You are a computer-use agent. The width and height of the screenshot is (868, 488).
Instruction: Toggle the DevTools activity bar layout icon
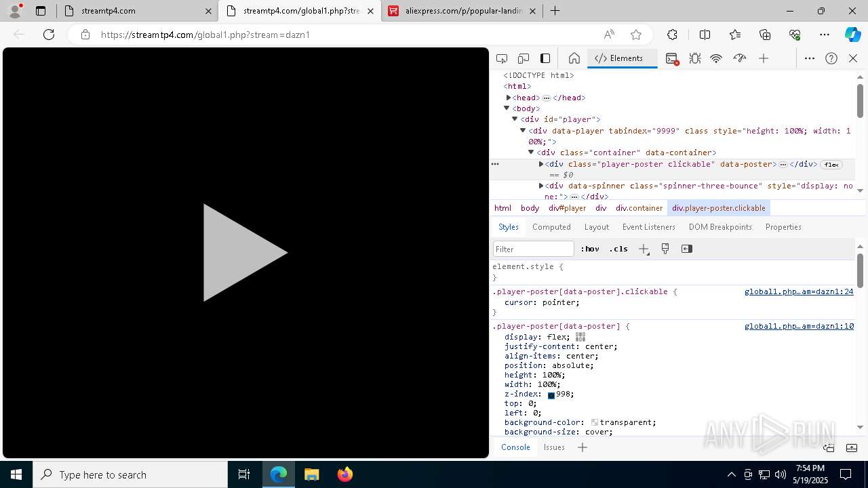point(545,58)
